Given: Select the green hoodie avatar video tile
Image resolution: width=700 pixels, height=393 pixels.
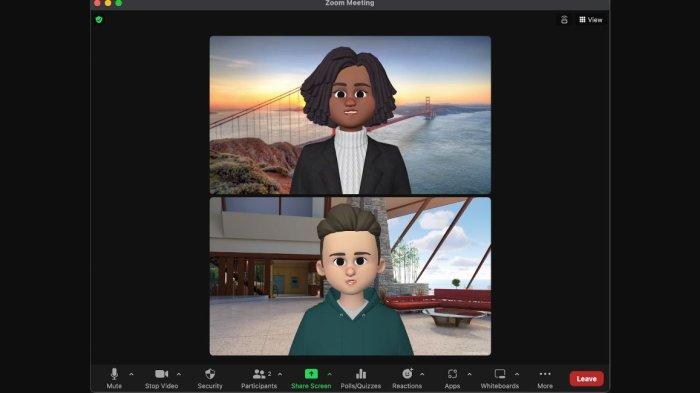Looking at the screenshot, I should (x=350, y=276).
